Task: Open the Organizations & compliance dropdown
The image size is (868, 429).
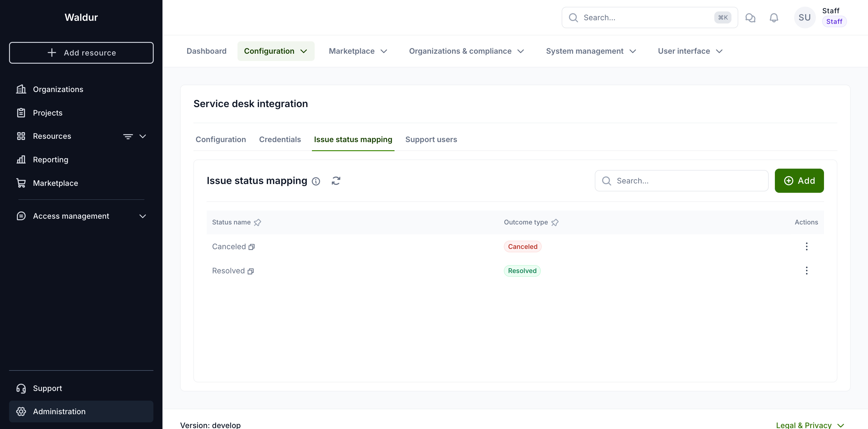Action: (x=466, y=51)
